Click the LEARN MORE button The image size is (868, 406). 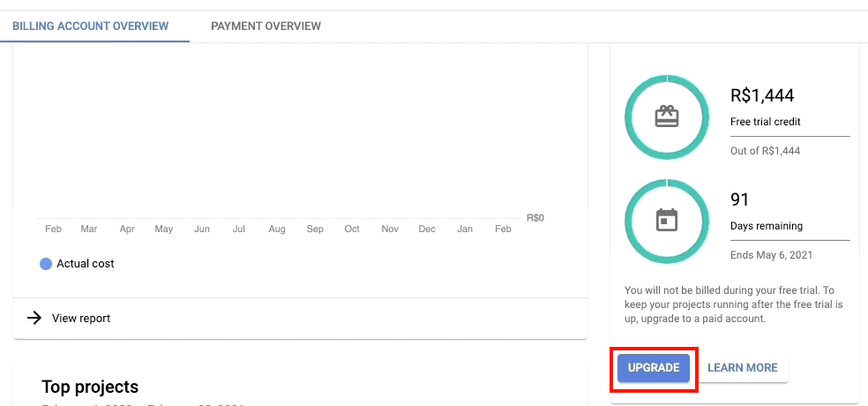(743, 368)
